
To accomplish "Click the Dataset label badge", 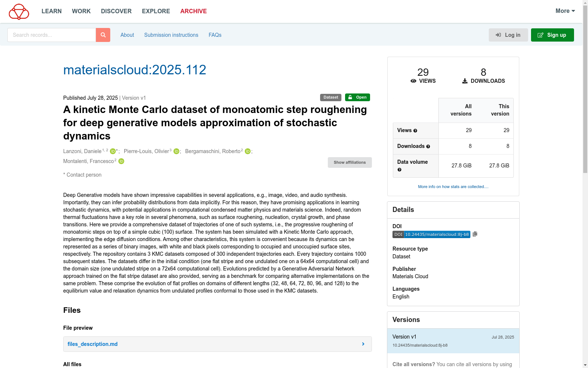I will (331, 98).
